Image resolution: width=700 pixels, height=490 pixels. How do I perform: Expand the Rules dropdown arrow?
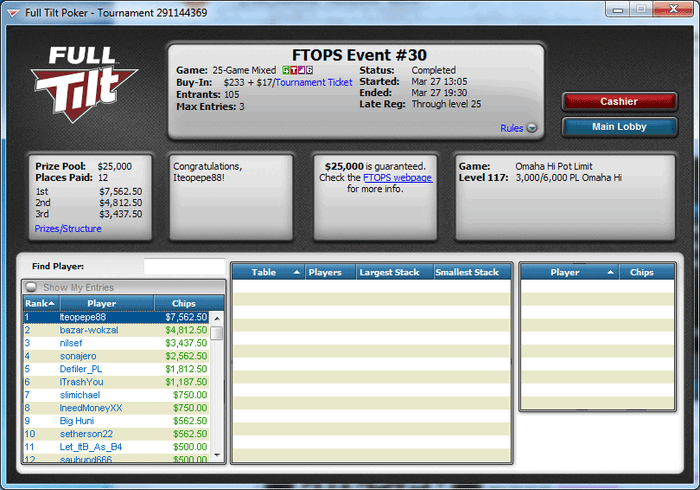point(532,128)
